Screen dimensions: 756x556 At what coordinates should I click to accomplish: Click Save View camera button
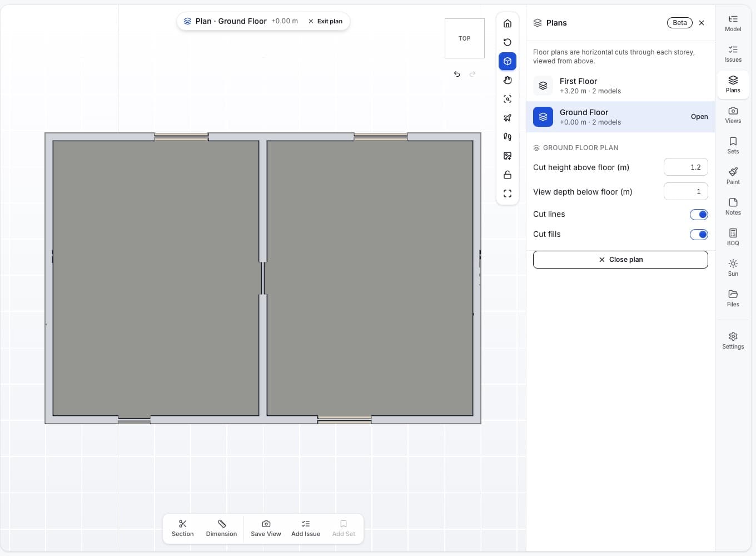tap(266, 528)
